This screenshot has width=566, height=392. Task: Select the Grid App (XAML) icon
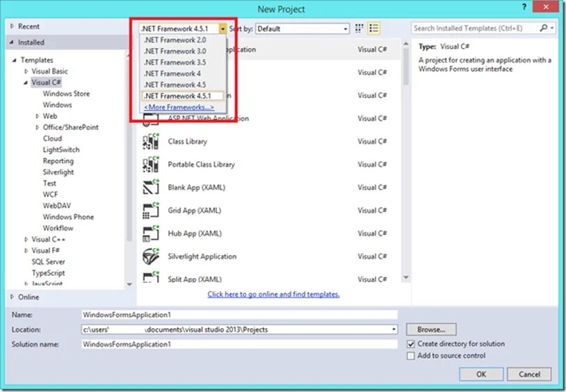click(150, 211)
